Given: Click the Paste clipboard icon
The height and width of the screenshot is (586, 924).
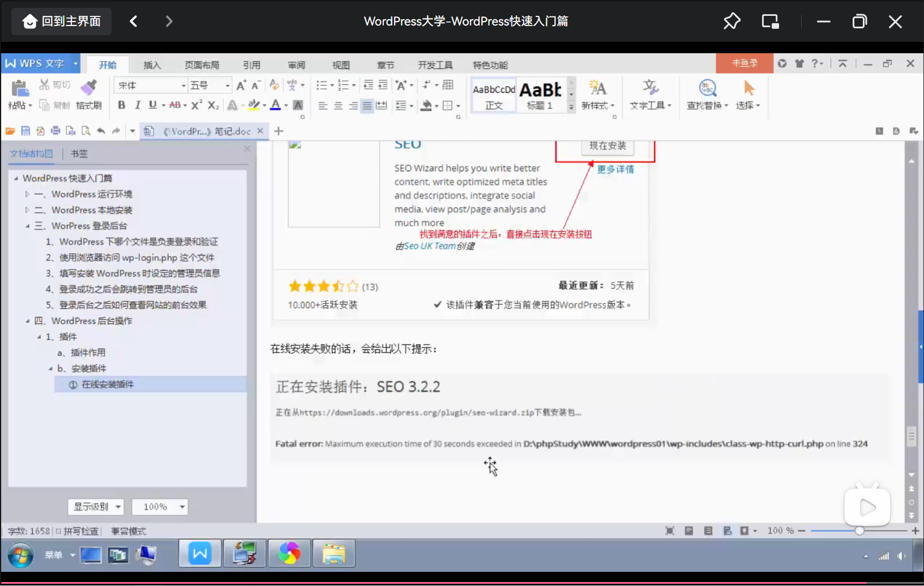Looking at the screenshot, I should pyautogui.click(x=20, y=88).
